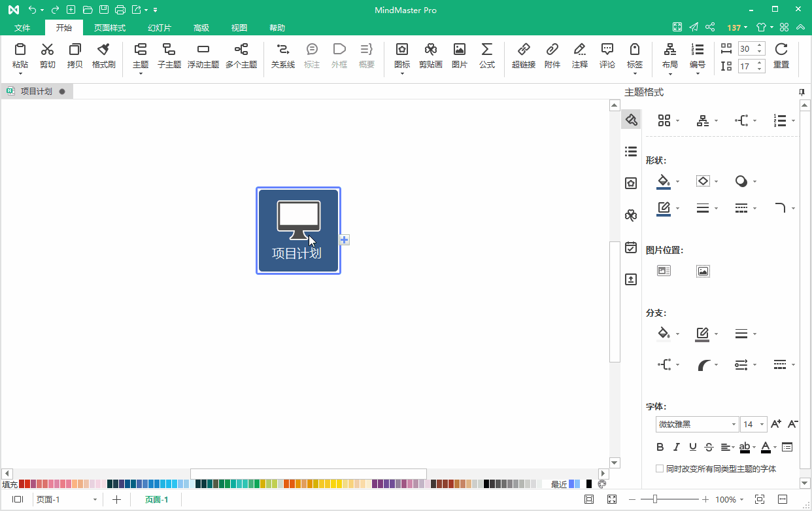Expand the Topic (主题) dropdown
The image size is (812, 511).
tap(141, 73)
